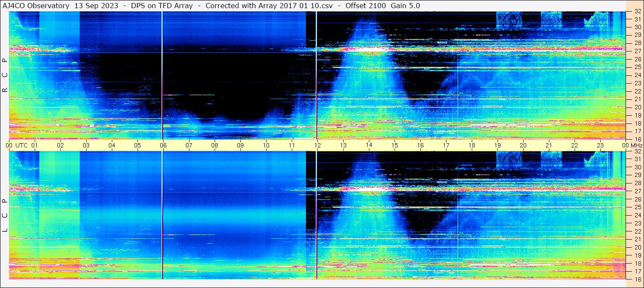This screenshot has width=644, height=288.
Task: Click the LCP label beside lower spectrogram
Action: [5, 216]
